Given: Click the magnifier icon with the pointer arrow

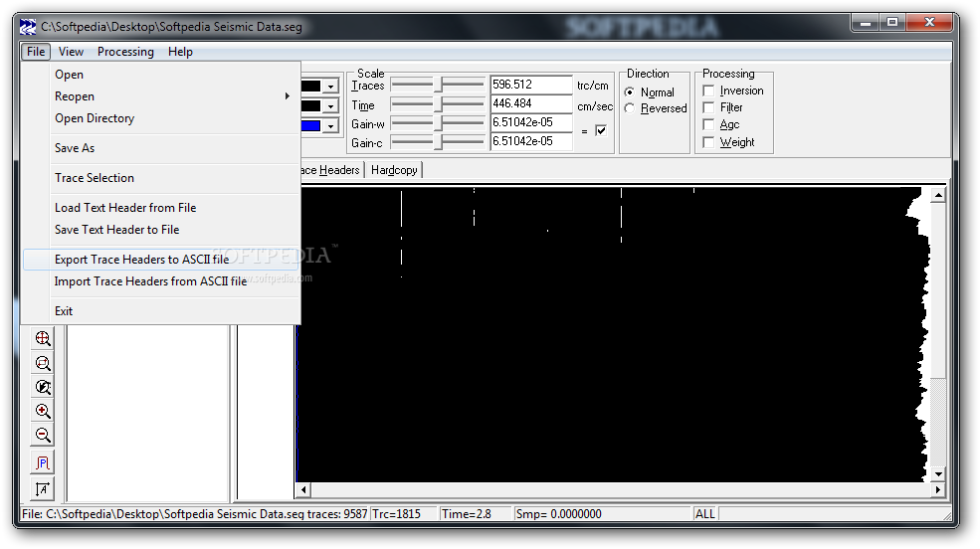Looking at the screenshot, I should coord(43,387).
